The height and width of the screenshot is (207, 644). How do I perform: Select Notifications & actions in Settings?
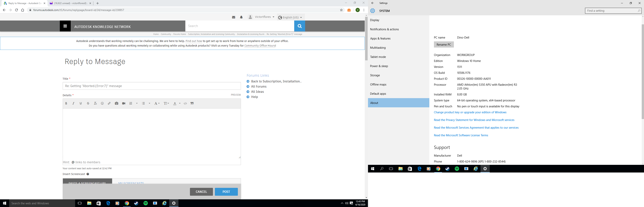pos(398,29)
